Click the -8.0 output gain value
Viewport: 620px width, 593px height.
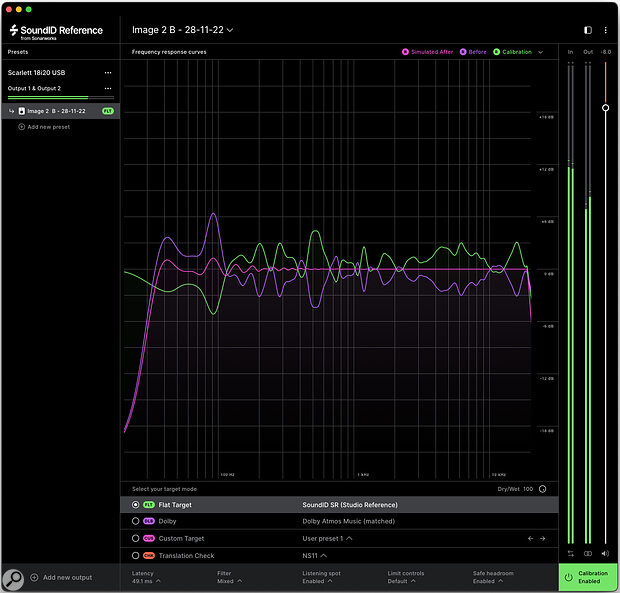(x=605, y=52)
